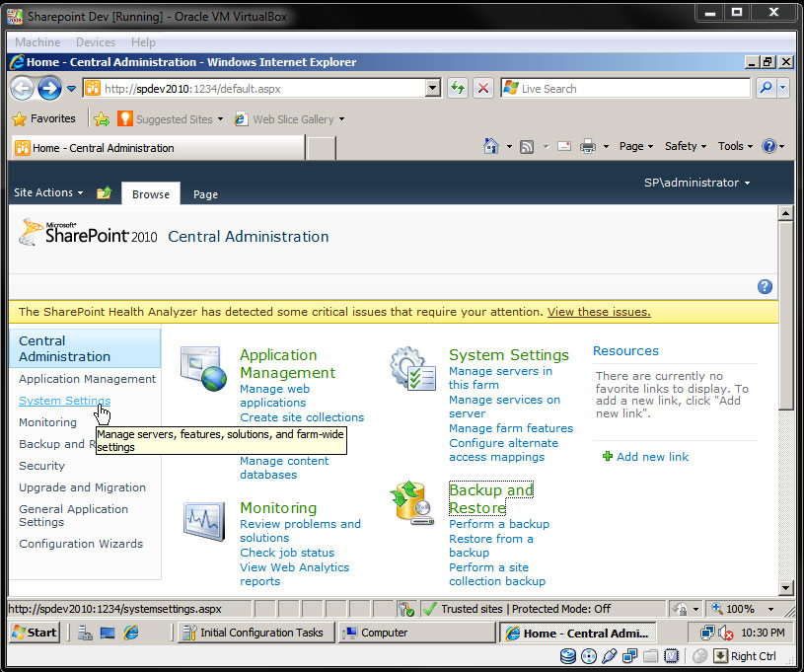The image size is (804, 672).
Task: Click the page scrollbar down arrow
Action: tap(785, 588)
